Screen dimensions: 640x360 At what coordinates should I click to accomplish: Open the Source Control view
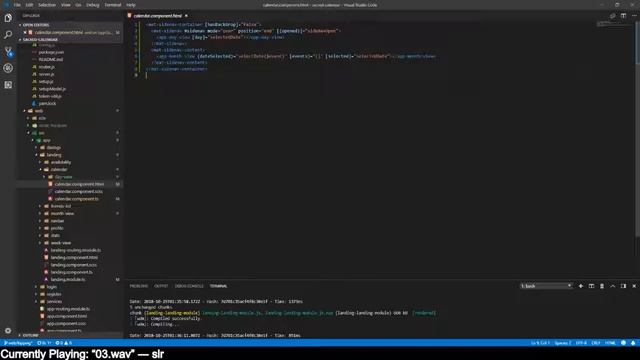[8, 51]
